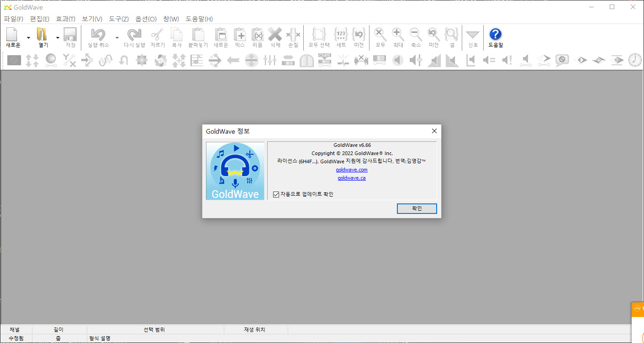644x343 pixels.
Task: Open the goldwave.com link
Action: click(x=352, y=170)
